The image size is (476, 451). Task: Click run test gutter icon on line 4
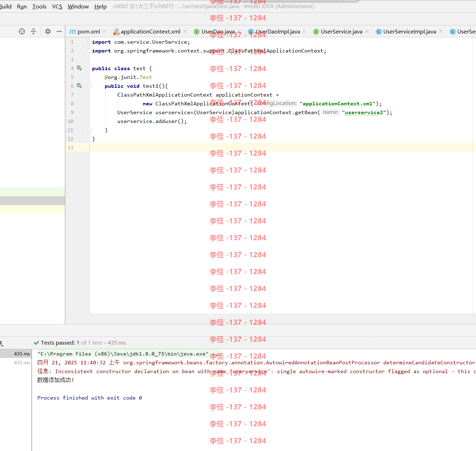[x=79, y=68]
